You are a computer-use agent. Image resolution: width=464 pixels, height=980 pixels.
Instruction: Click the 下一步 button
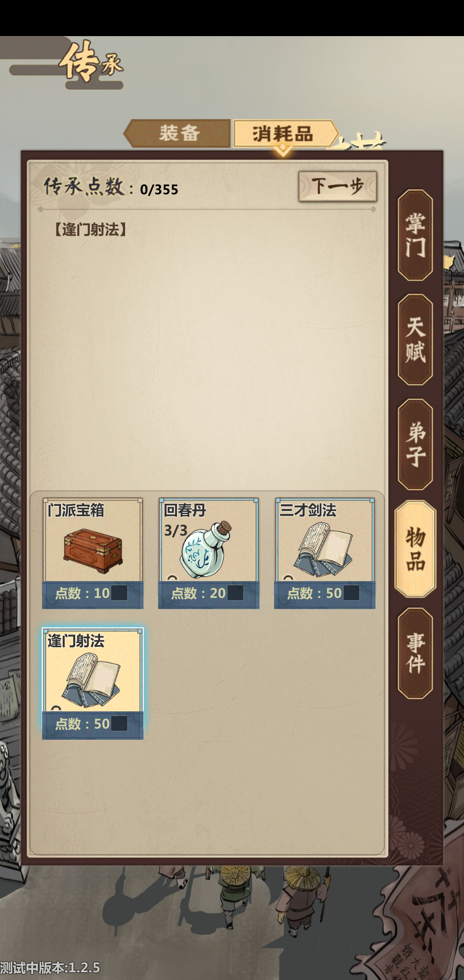tap(338, 187)
